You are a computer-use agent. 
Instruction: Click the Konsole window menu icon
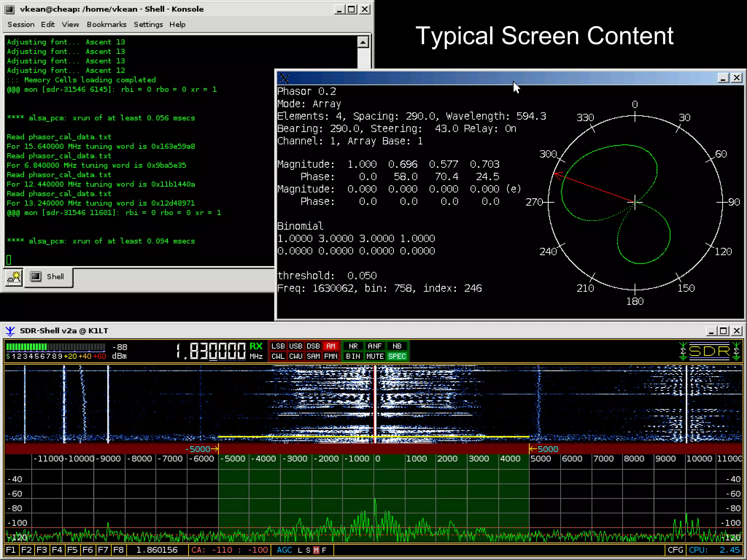[9, 9]
